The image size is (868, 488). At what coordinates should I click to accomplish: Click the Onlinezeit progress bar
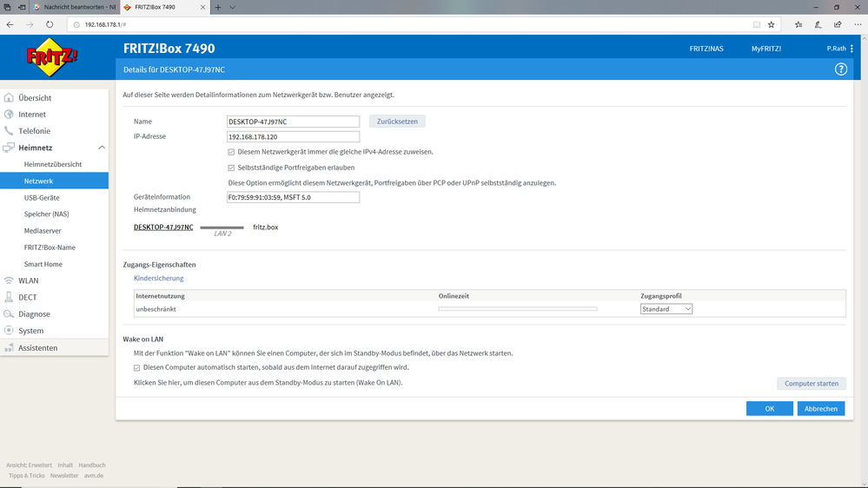(x=518, y=309)
